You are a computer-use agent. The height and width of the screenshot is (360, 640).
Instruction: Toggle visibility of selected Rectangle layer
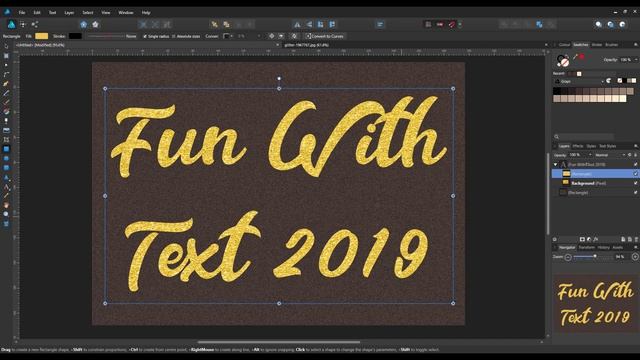pos(636,173)
